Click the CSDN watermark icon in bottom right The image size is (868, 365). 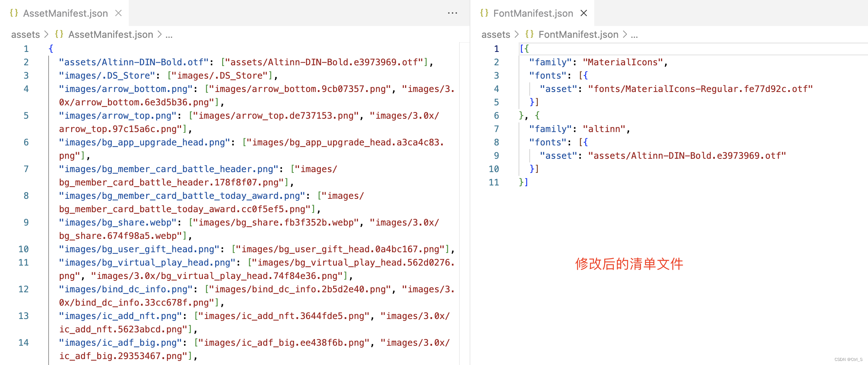(836, 359)
